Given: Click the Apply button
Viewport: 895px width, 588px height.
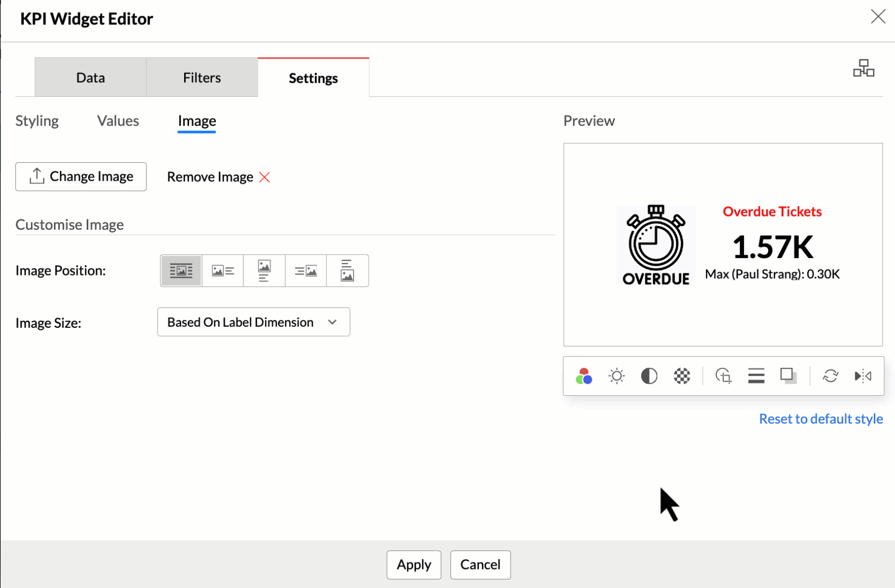Looking at the screenshot, I should point(414,565).
